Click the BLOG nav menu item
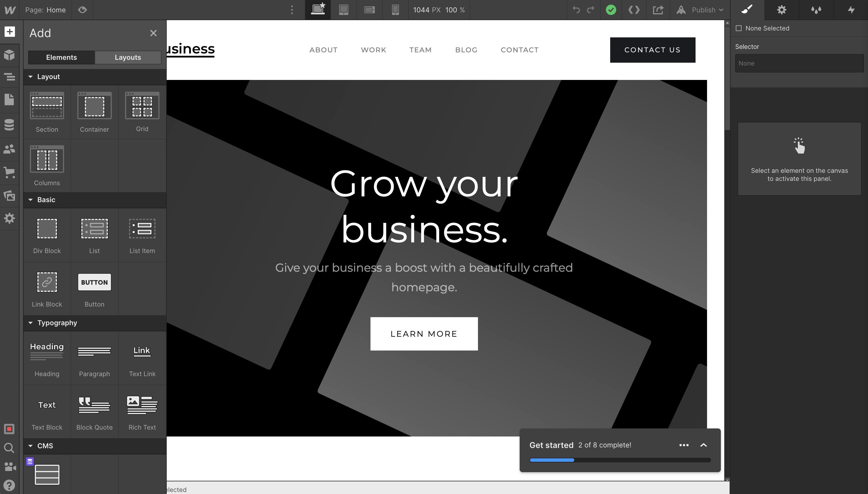Viewport: 868px width, 494px height. pyautogui.click(x=466, y=50)
